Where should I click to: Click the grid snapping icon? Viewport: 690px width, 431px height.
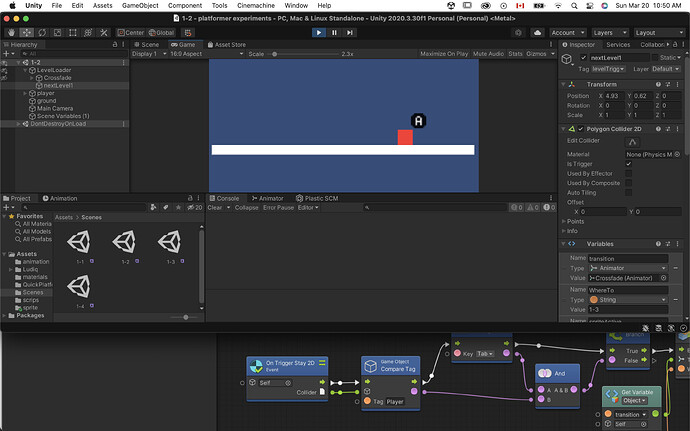[x=188, y=33]
